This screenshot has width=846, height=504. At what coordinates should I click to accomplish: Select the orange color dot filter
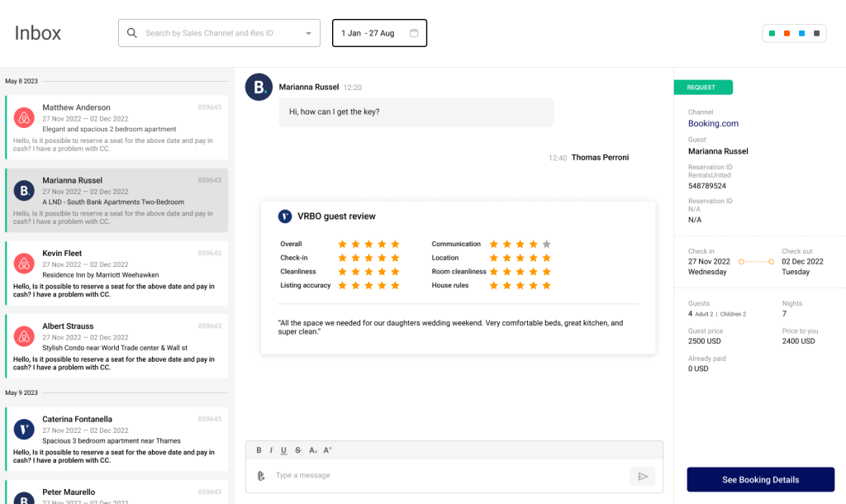[787, 33]
